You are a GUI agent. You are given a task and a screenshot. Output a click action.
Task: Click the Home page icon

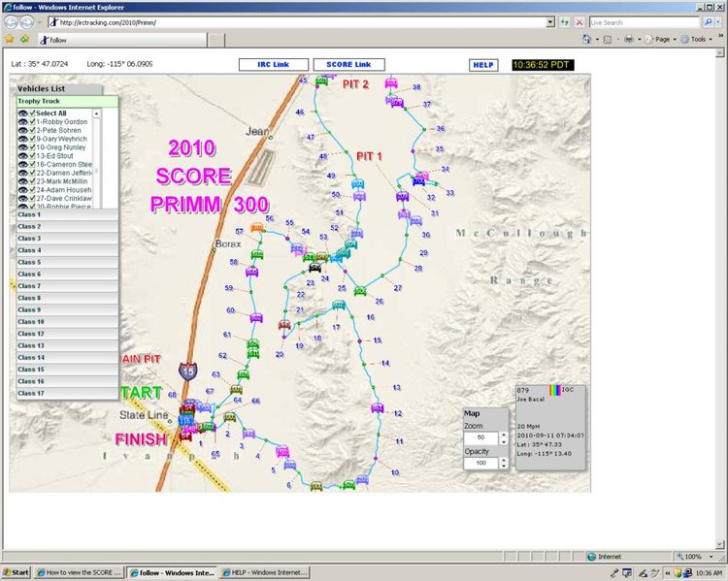[587, 40]
